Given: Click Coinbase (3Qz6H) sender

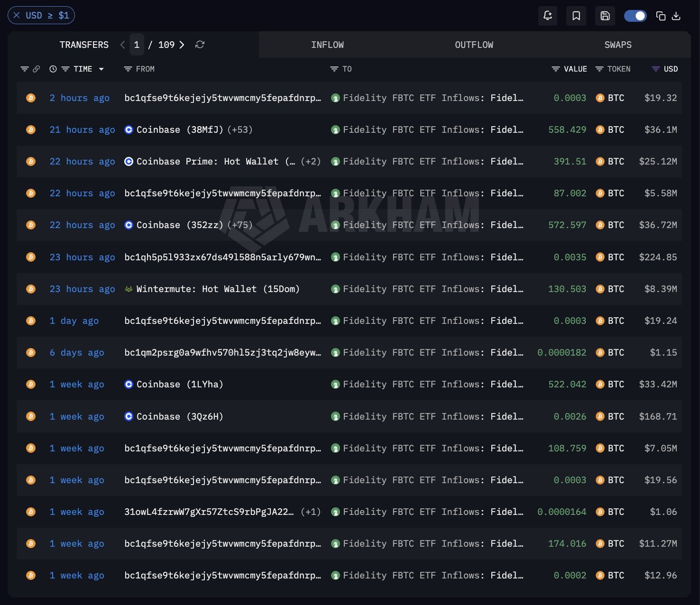Looking at the screenshot, I should pyautogui.click(x=180, y=416).
